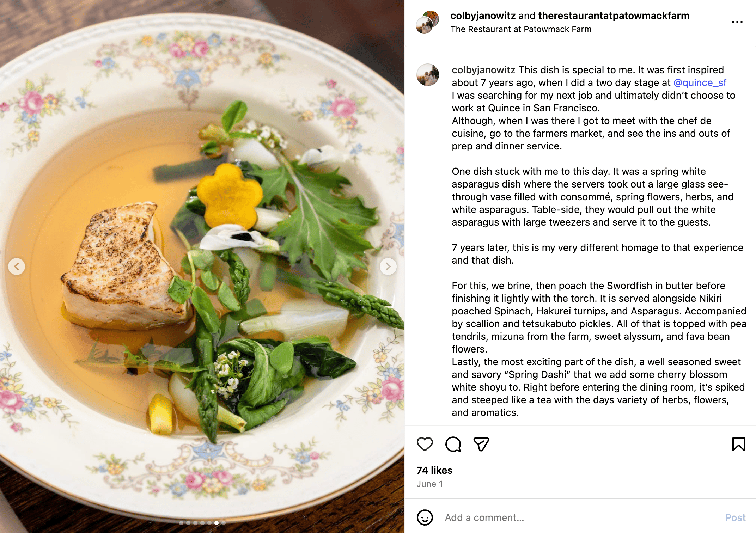Open comments via the speech bubble icon
The image size is (756, 533).
(453, 444)
